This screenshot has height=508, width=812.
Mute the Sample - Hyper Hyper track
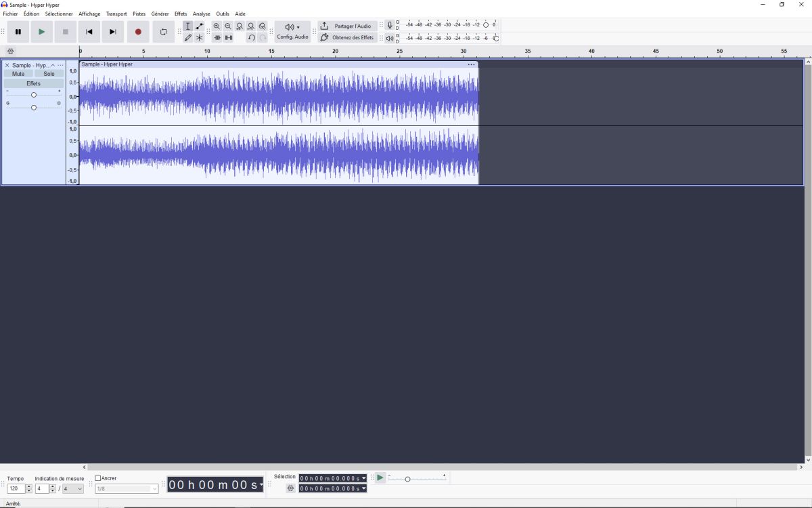[18, 74]
